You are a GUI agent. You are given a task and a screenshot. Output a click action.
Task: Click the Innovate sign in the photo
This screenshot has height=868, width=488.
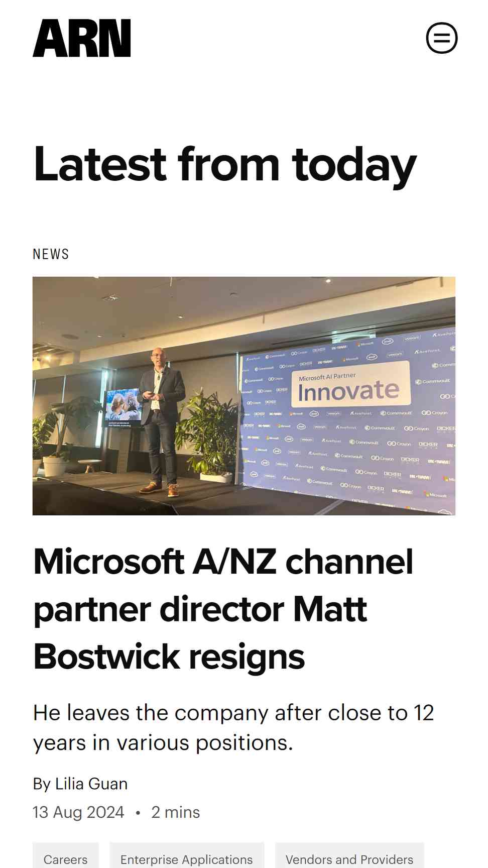[349, 391]
